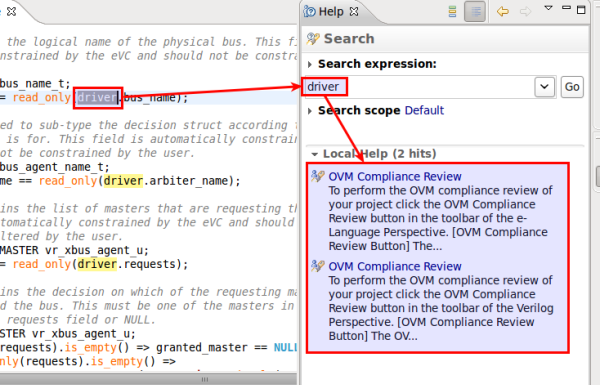Click selected 'driver' in the bus_name line
The image size is (600, 385).
tap(97, 98)
